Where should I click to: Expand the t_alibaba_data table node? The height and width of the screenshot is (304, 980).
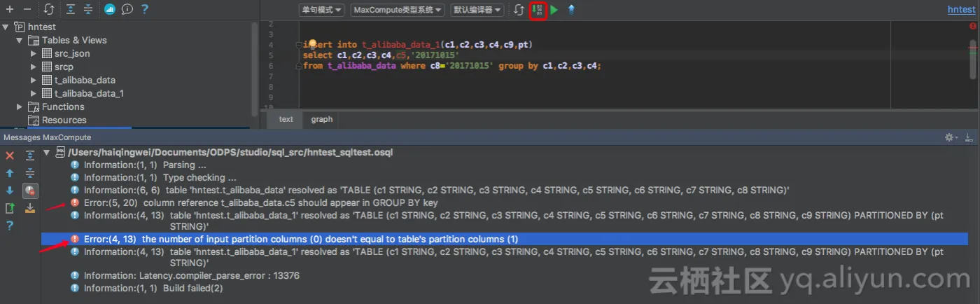34,80
